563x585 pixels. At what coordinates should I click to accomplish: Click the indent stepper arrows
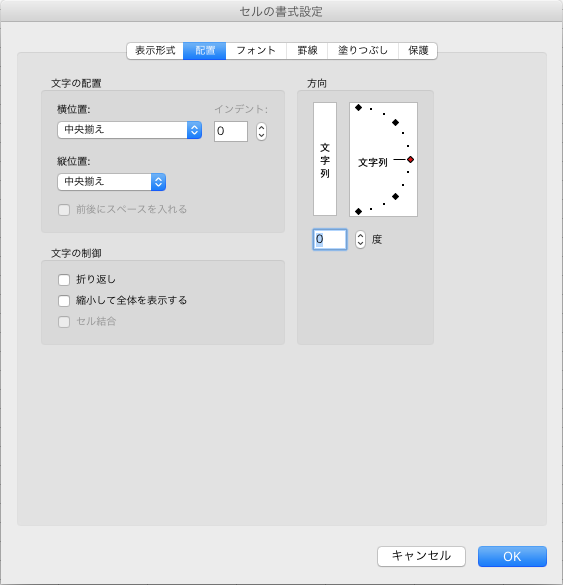pos(262,131)
